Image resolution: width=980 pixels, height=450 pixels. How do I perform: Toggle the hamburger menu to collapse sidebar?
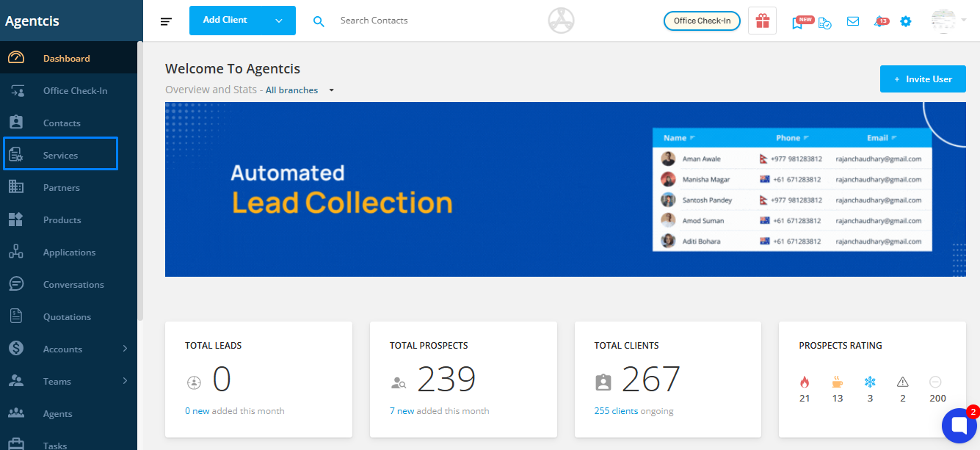coord(167,21)
